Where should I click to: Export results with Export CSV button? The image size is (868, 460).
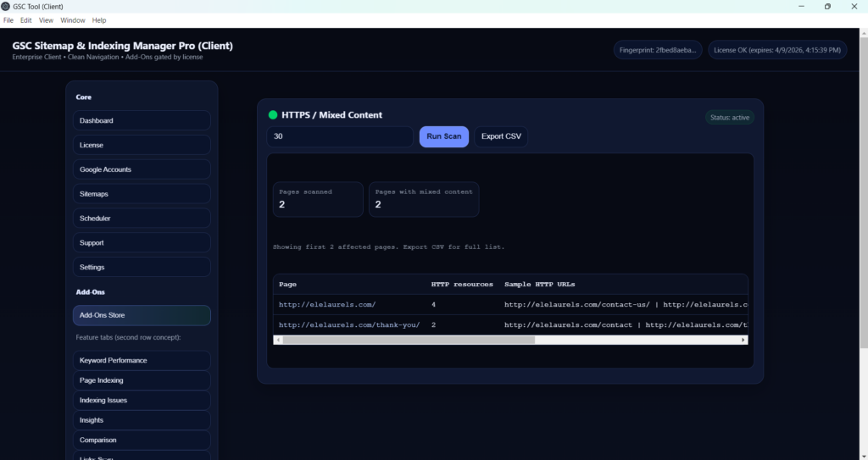(x=501, y=136)
